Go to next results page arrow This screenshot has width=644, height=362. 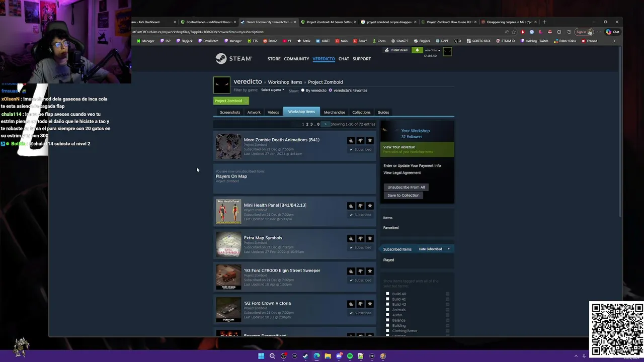[325, 124]
